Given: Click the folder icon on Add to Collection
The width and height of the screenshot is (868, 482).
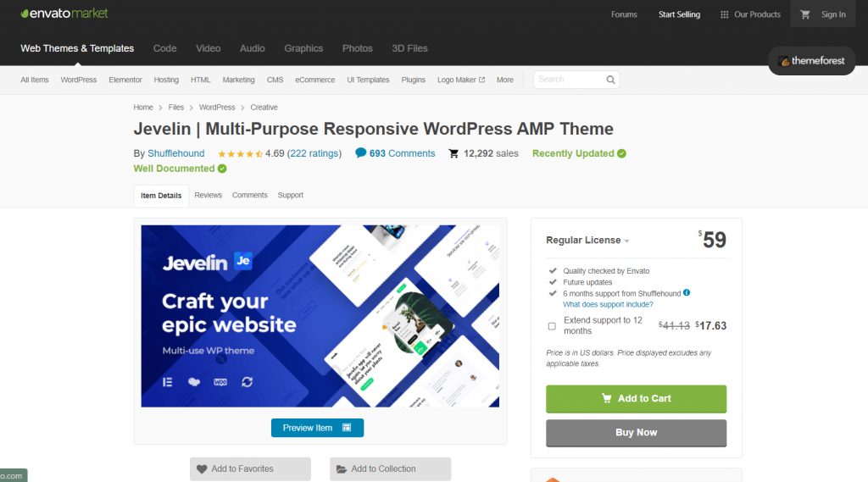Looking at the screenshot, I should point(342,468).
